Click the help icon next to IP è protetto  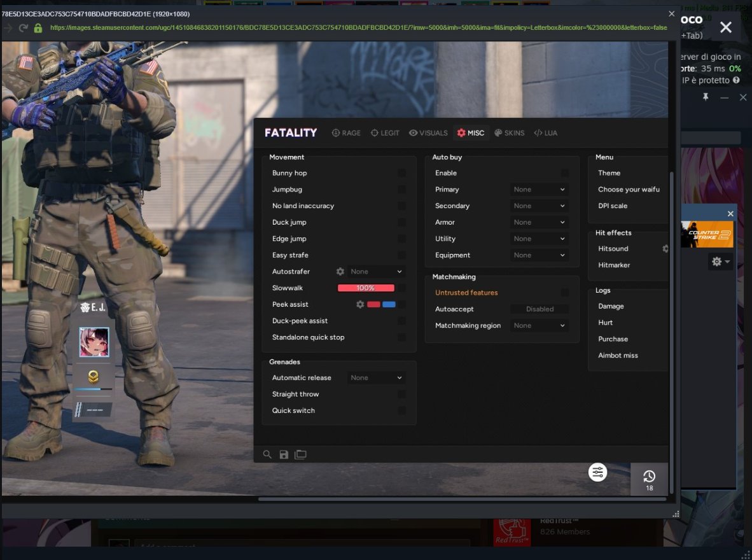[x=736, y=80]
